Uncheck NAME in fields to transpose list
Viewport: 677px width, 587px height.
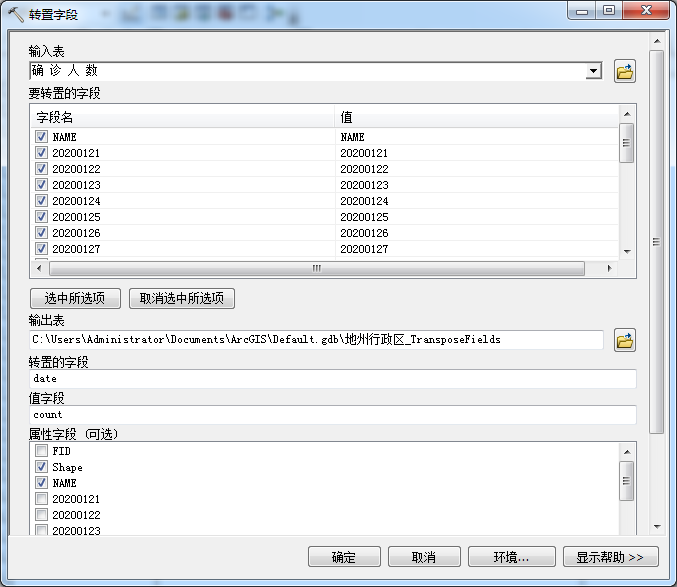tap(41, 137)
